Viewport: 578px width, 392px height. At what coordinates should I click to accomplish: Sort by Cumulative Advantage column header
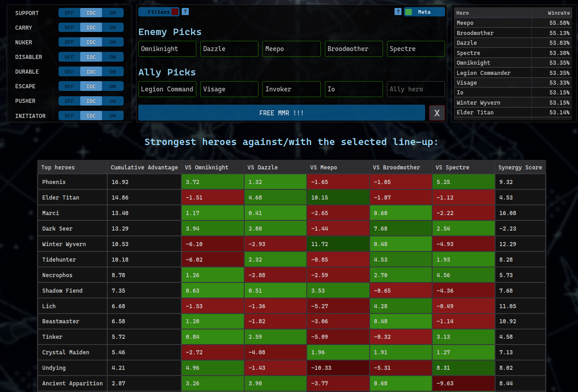(144, 167)
